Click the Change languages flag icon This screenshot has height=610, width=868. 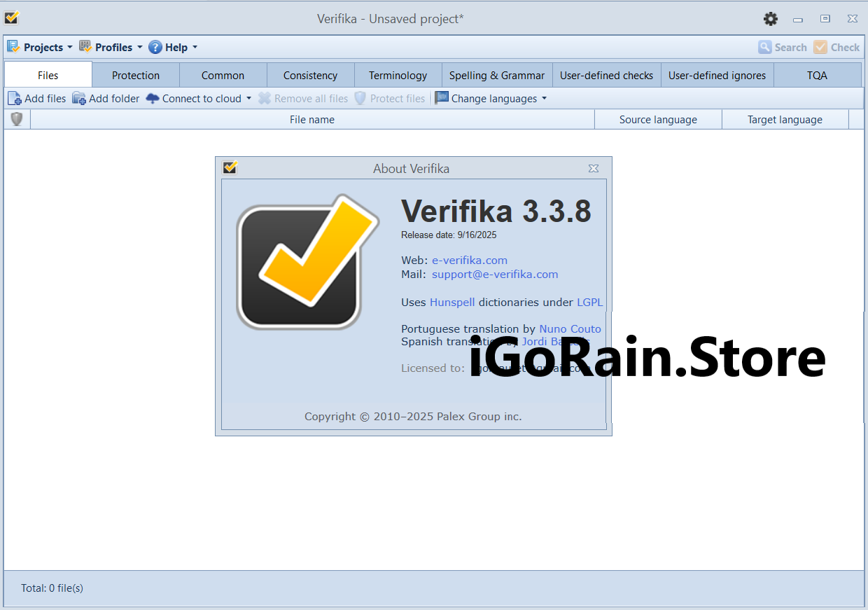(441, 99)
